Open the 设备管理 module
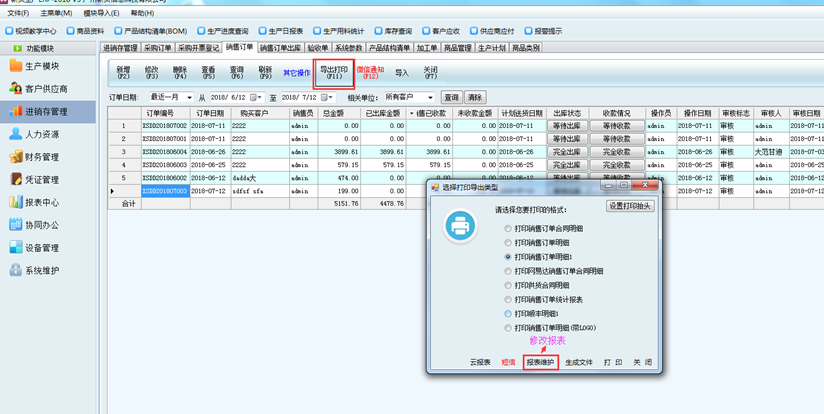The height and width of the screenshot is (414, 824). pos(40,247)
